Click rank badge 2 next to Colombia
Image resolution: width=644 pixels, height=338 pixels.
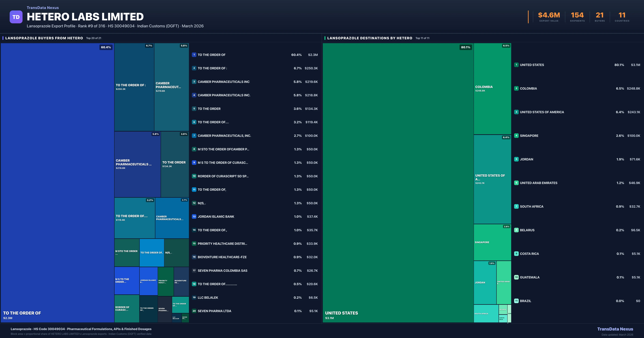(516, 88)
